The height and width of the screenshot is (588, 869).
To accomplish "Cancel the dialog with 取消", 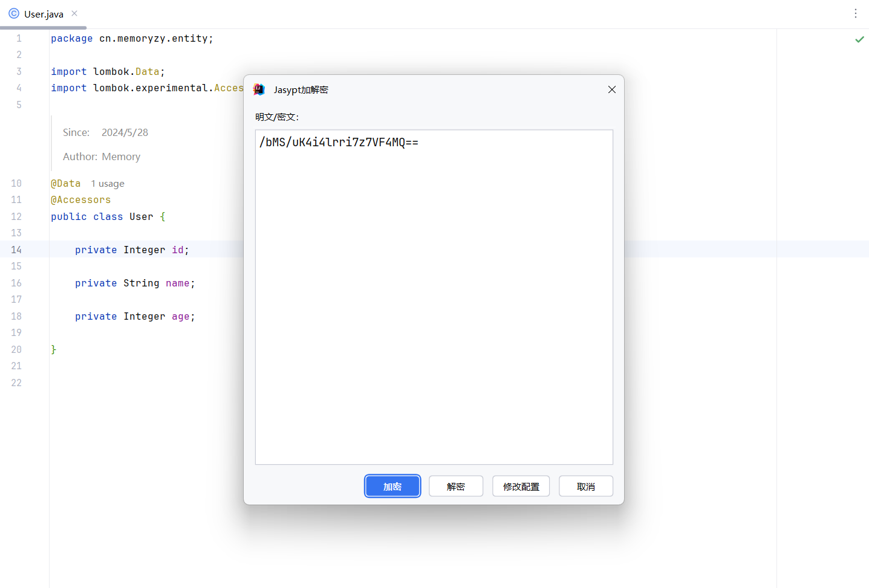I will (x=585, y=486).
